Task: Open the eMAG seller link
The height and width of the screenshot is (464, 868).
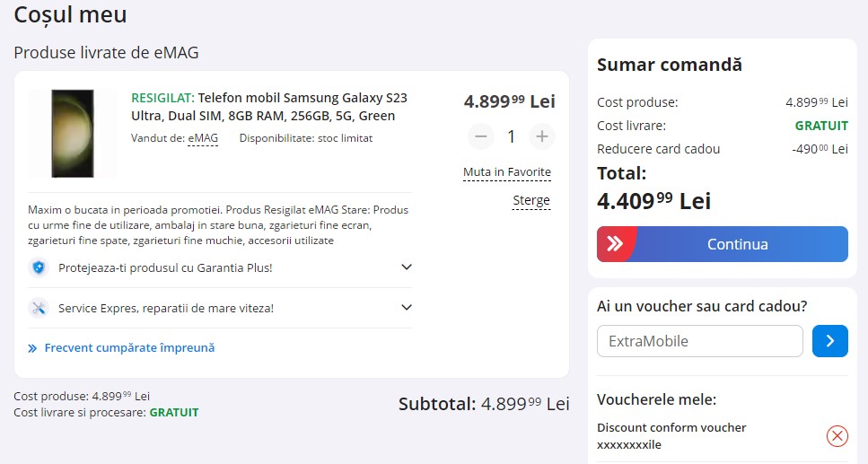Action: pos(203,138)
